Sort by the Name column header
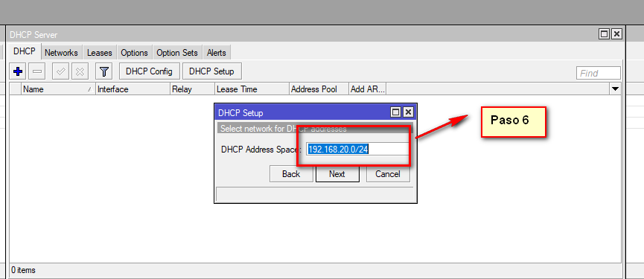 (58, 89)
